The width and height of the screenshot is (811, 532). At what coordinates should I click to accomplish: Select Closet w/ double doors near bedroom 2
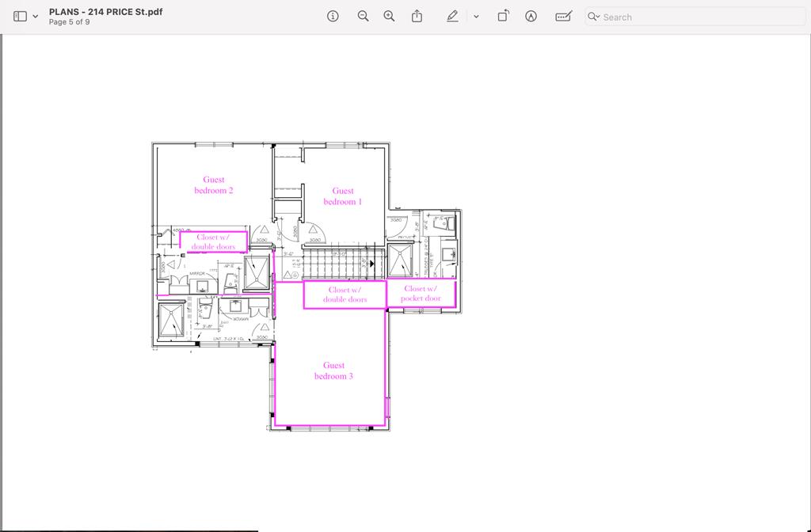[x=213, y=241]
